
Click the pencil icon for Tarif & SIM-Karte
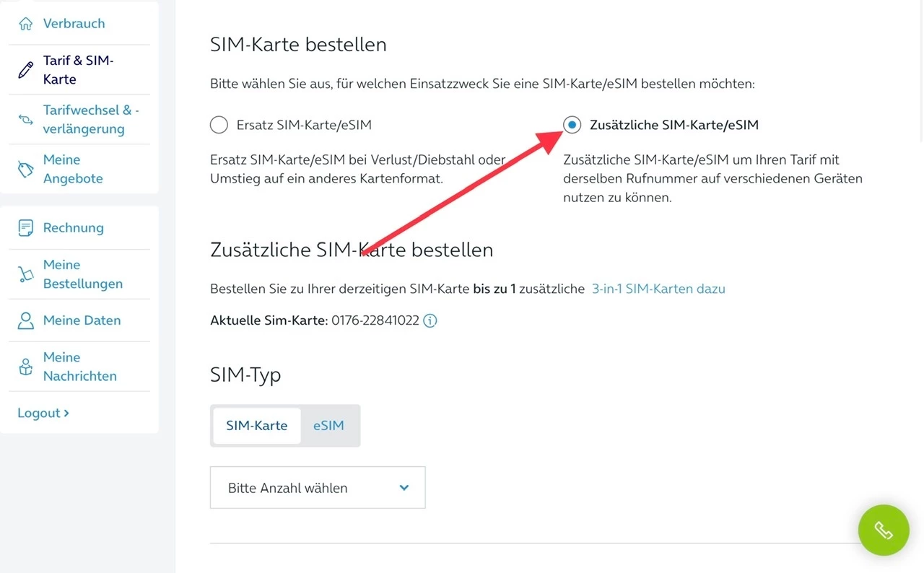[26, 70]
